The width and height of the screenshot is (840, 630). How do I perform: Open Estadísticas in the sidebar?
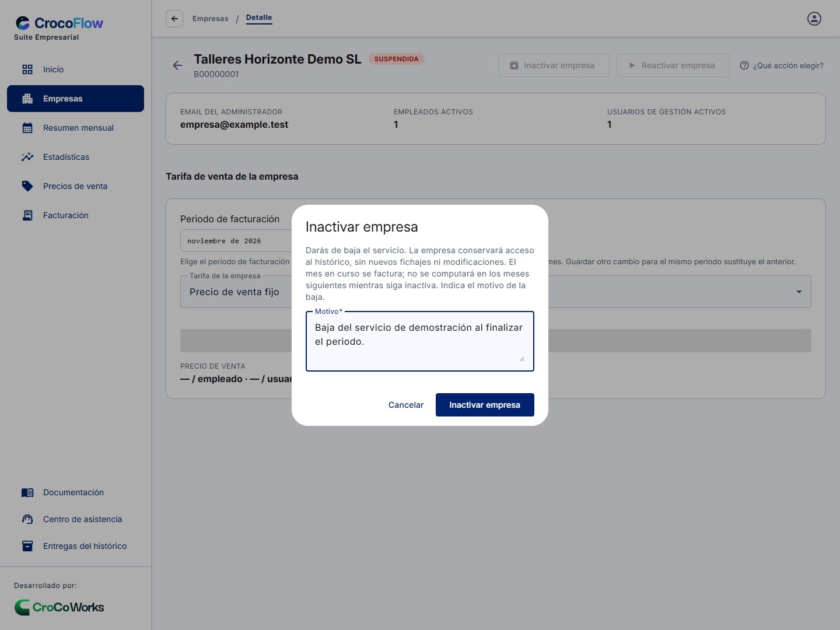click(75, 157)
